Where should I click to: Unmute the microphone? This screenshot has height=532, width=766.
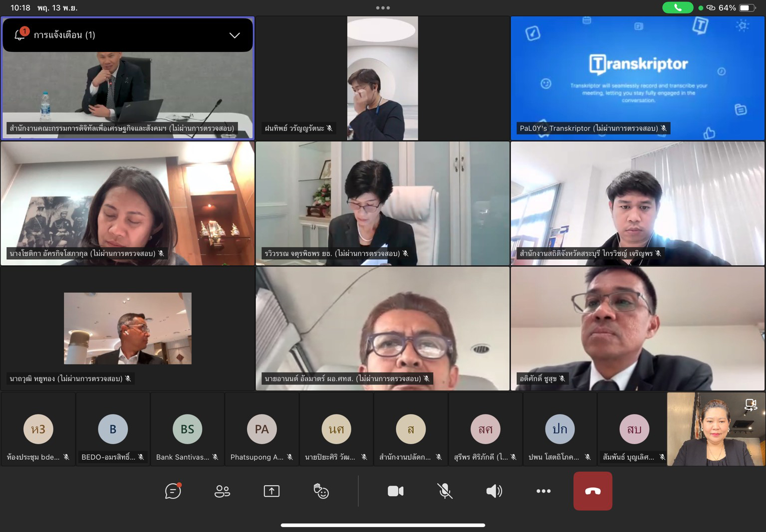(445, 491)
